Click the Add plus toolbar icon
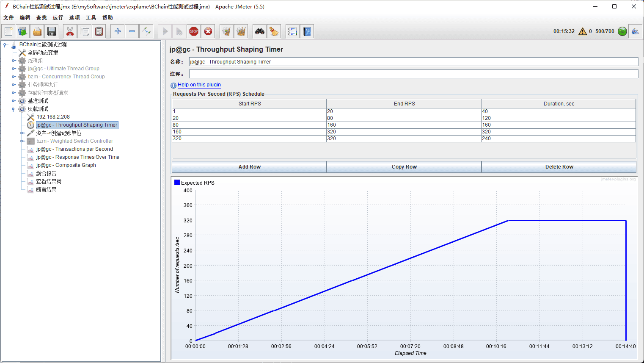This screenshot has height=363, width=644. click(x=118, y=31)
